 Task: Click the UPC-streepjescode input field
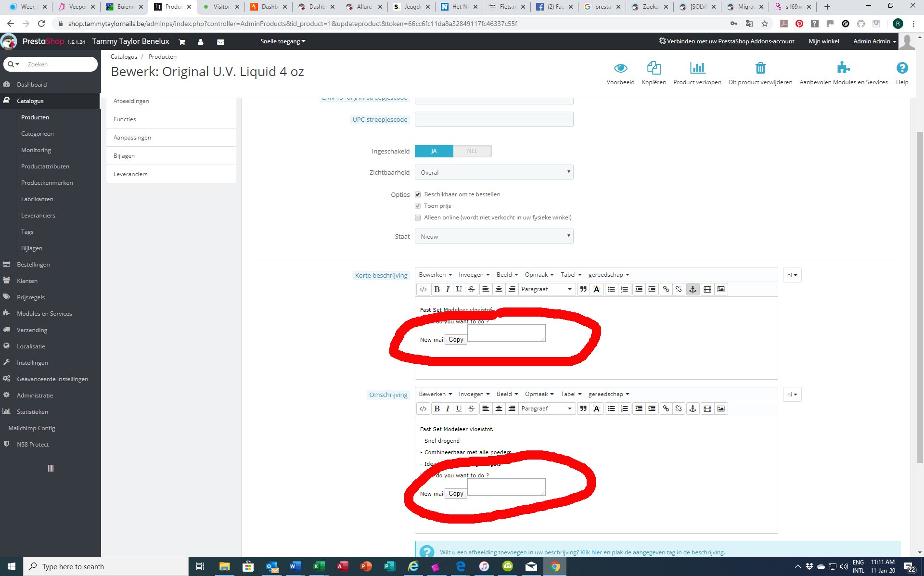[x=494, y=119]
